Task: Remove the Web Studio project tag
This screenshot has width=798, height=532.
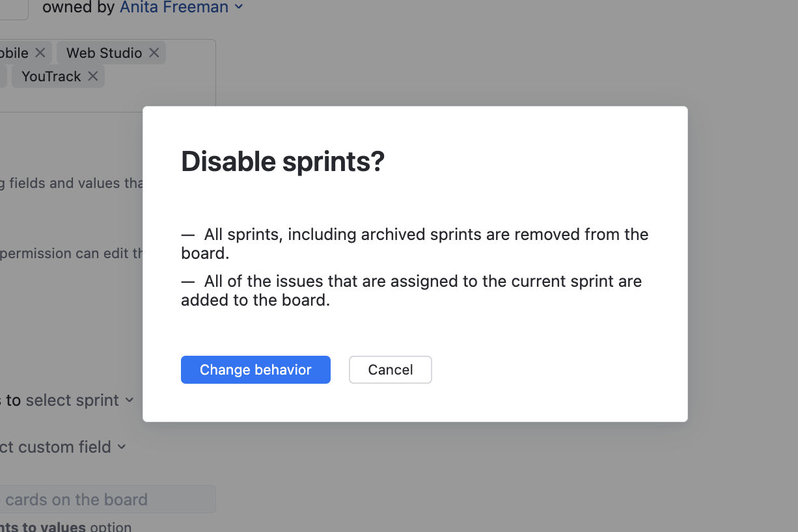Action: (x=154, y=53)
